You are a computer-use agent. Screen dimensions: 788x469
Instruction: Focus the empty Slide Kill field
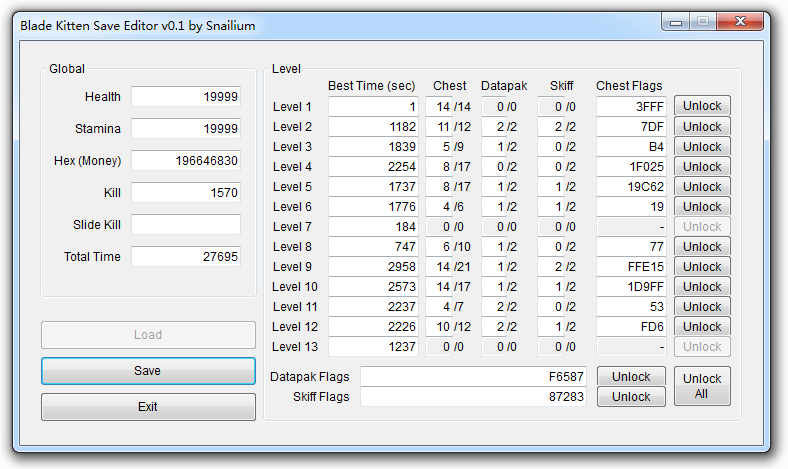point(186,225)
